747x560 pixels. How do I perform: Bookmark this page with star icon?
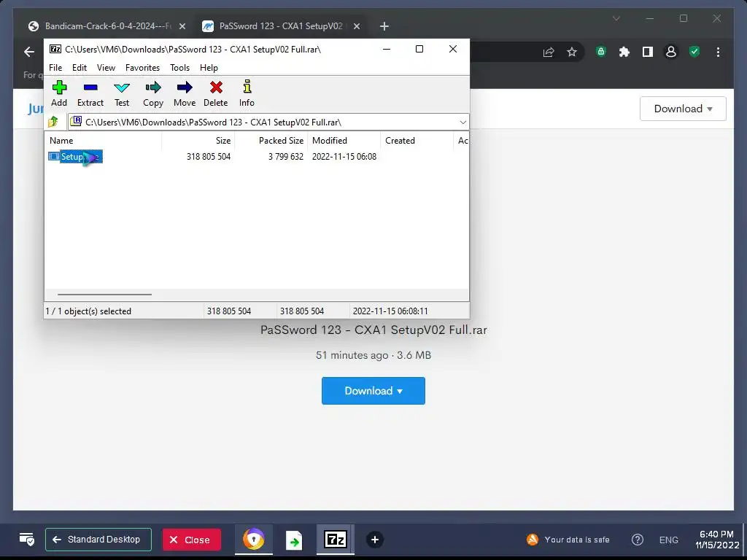tap(572, 52)
